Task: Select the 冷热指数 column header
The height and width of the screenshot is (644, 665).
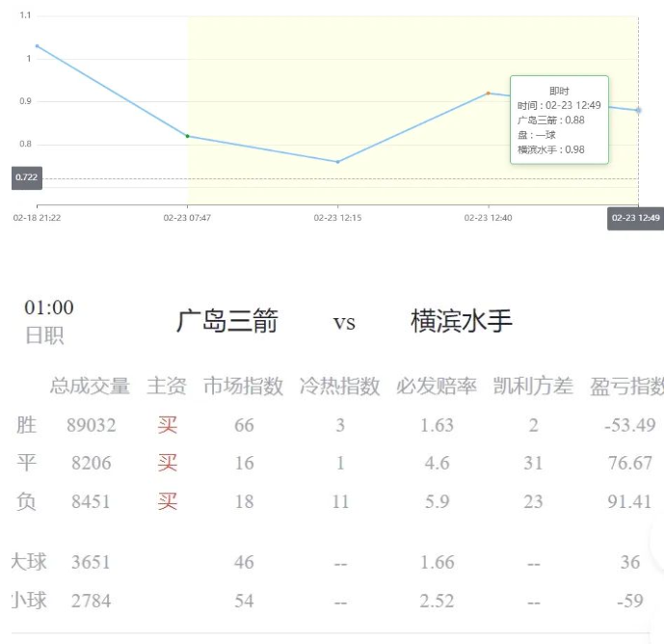Action: coord(339,387)
